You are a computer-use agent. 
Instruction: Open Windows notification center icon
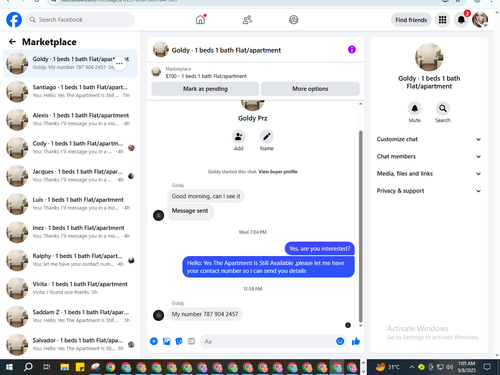pyautogui.click(x=487, y=367)
